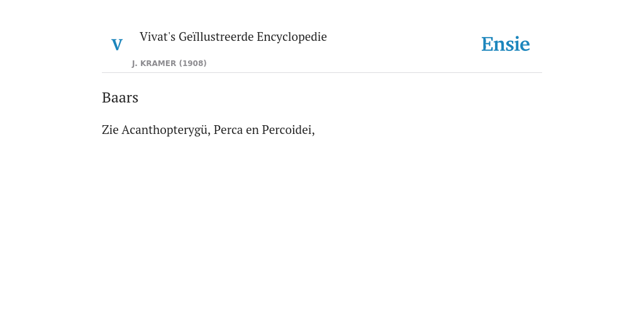The height and width of the screenshot is (322, 644).
Task: Click the empty page area below the definition
Action: coord(322,230)
